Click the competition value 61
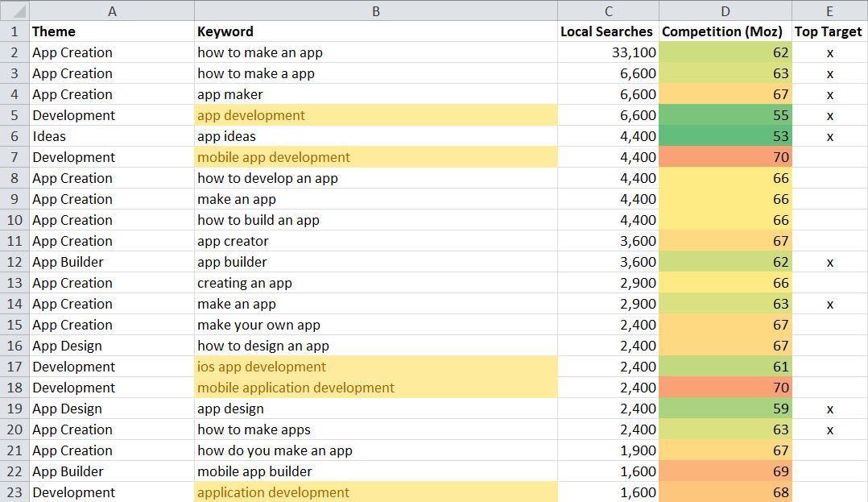868x502 pixels. 725,367
